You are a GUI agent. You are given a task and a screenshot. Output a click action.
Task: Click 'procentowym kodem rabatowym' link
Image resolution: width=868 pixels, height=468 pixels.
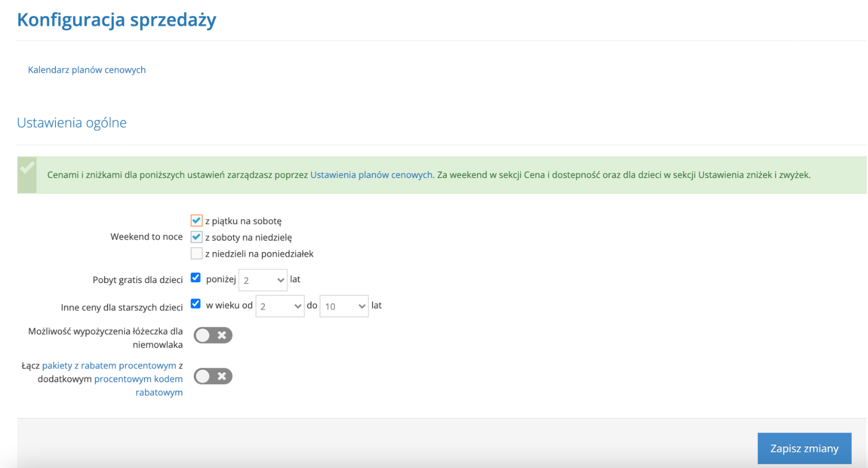pyautogui.click(x=139, y=379)
